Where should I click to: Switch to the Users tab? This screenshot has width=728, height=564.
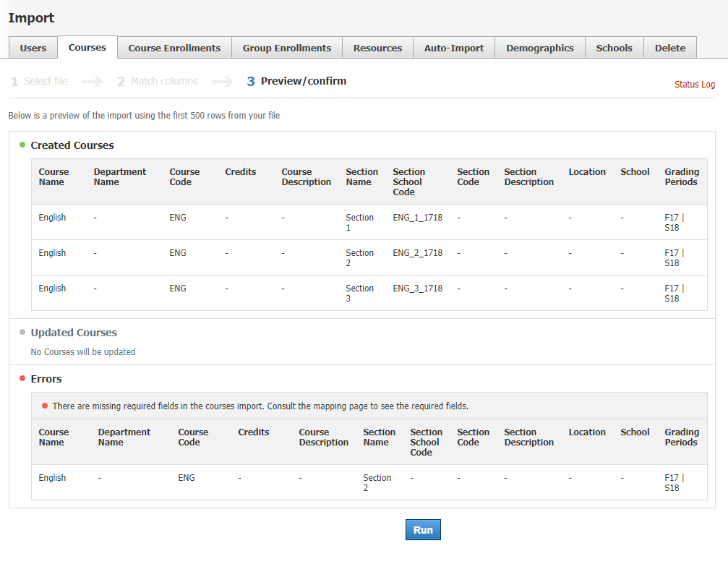[33, 48]
